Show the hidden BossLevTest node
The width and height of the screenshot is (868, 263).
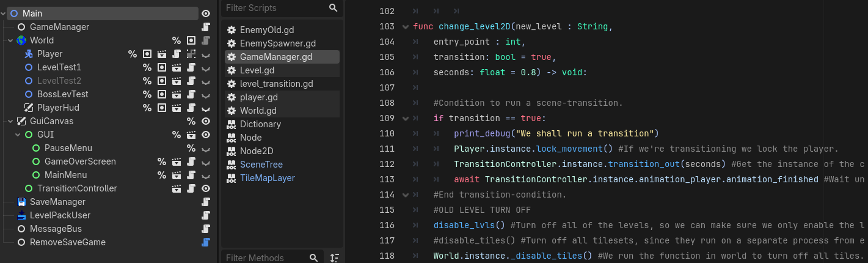click(x=206, y=94)
